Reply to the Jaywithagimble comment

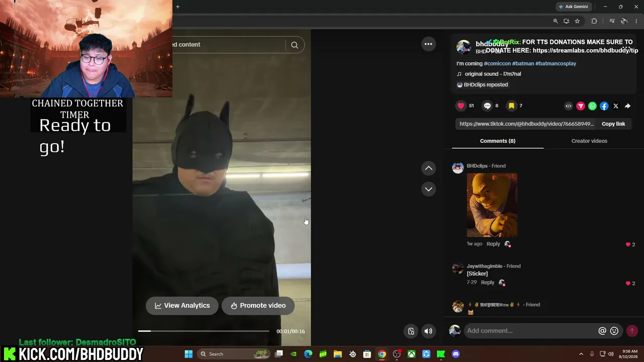pyautogui.click(x=488, y=283)
